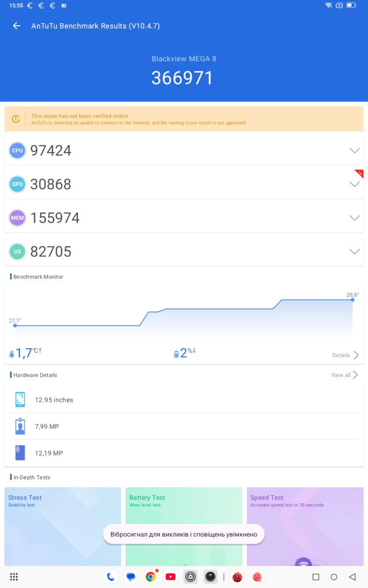
Task: Tap the MEM badge icon
Action: (x=18, y=218)
